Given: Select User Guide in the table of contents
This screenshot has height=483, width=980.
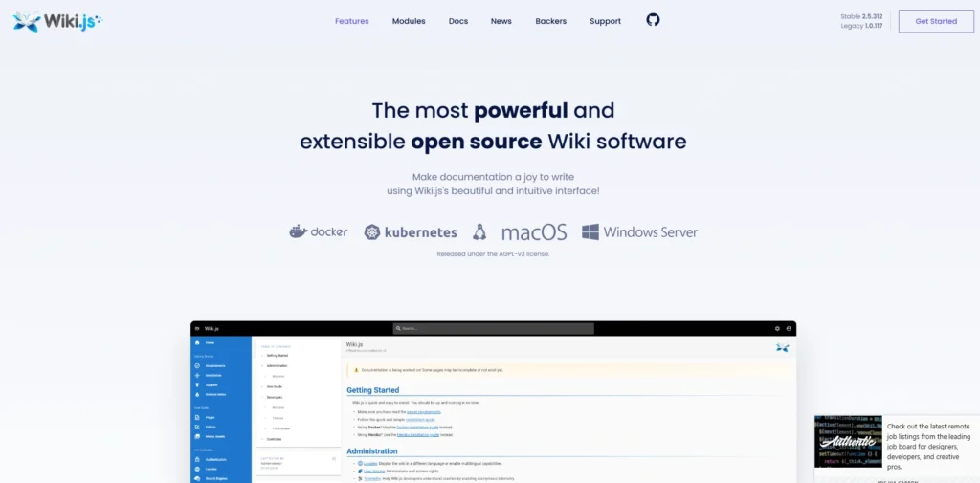Looking at the screenshot, I should pyautogui.click(x=275, y=386).
